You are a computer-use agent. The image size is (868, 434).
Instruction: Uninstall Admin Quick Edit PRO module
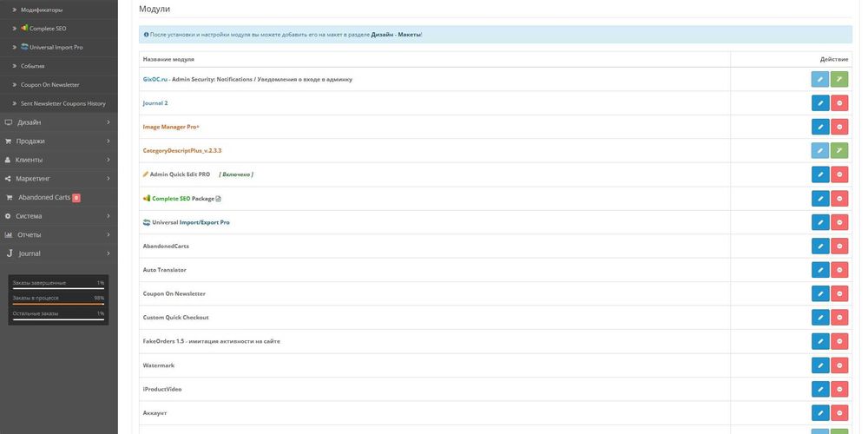click(839, 174)
